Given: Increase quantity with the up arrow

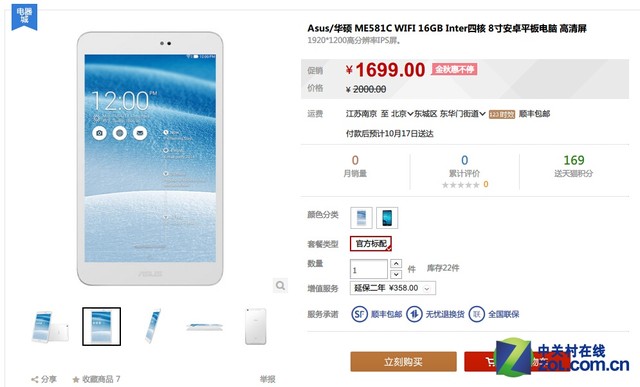Looking at the screenshot, I should 396,264.
